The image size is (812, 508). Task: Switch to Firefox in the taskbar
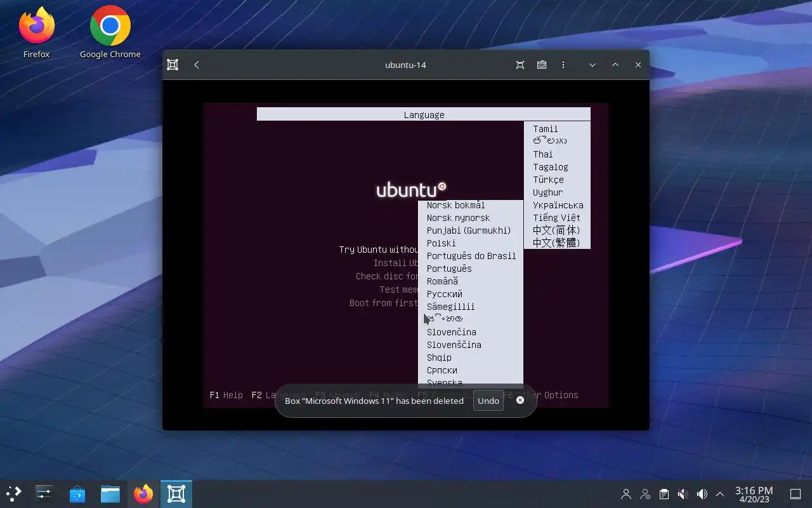pyautogui.click(x=143, y=494)
